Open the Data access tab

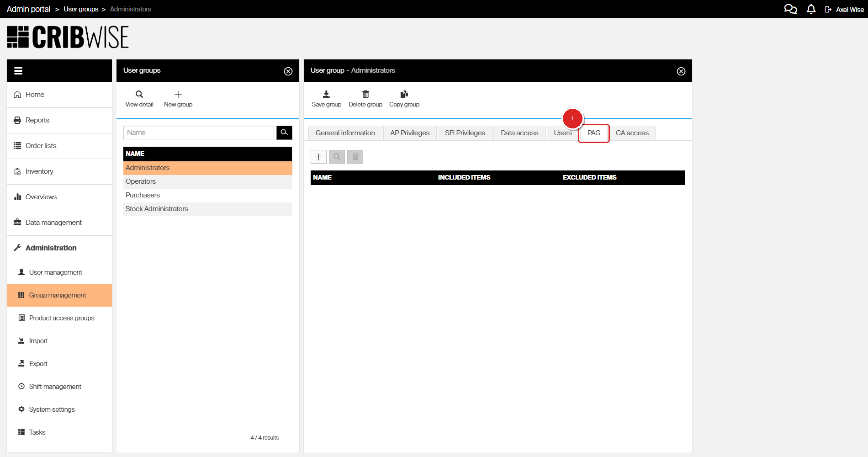519,133
